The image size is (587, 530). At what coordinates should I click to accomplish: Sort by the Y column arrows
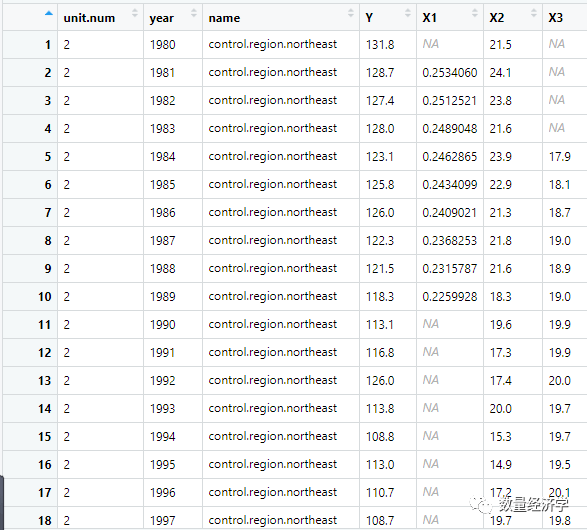coord(408,13)
